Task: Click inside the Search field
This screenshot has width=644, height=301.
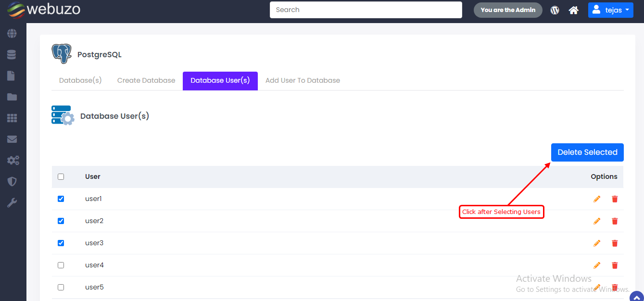Action: click(x=366, y=10)
